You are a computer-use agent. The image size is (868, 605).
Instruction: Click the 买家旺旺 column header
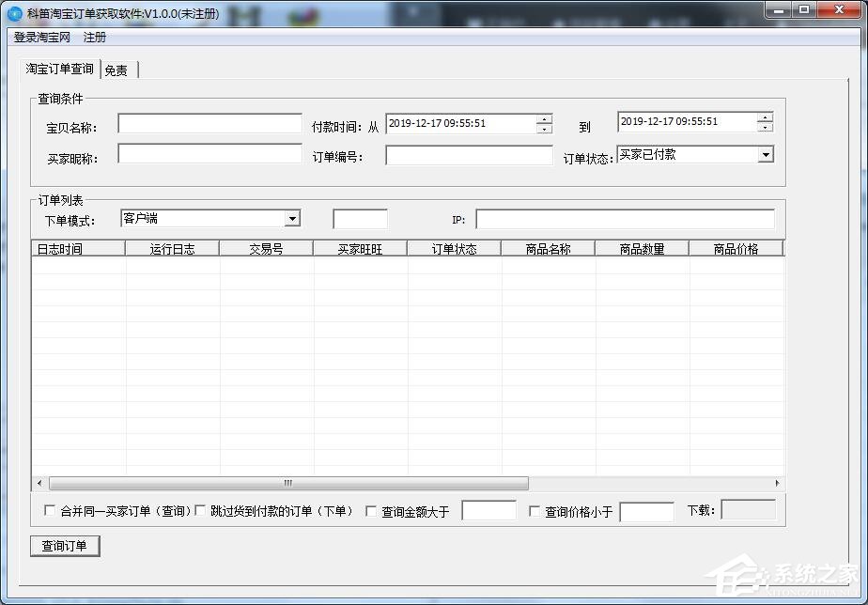(x=361, y=249)
